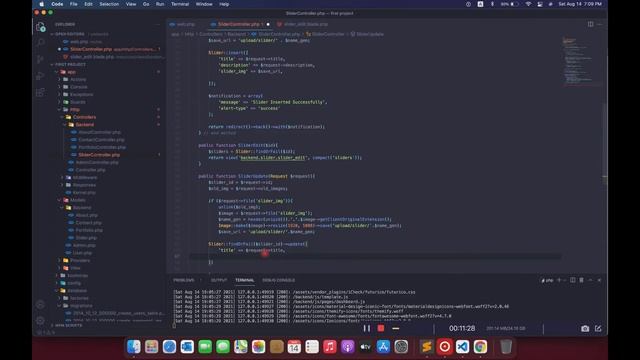Close the terminal panel with X
Viewport: 640px width, 360px height.
click(599, 280)
